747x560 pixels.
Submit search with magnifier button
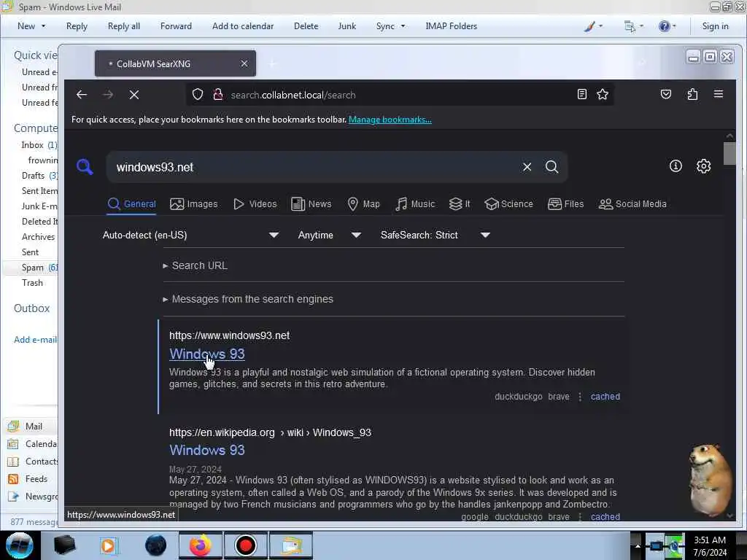(x=551, y=167)
